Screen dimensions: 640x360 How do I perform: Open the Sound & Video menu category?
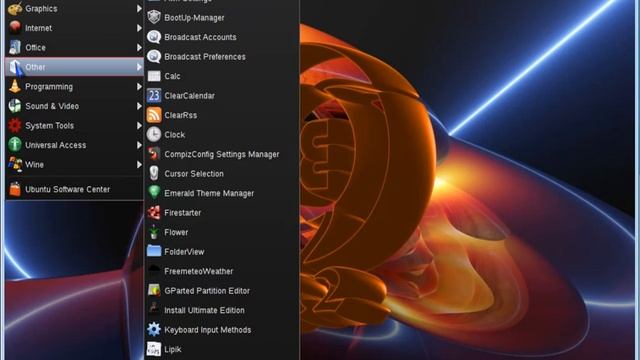click(x=74, y=106)
